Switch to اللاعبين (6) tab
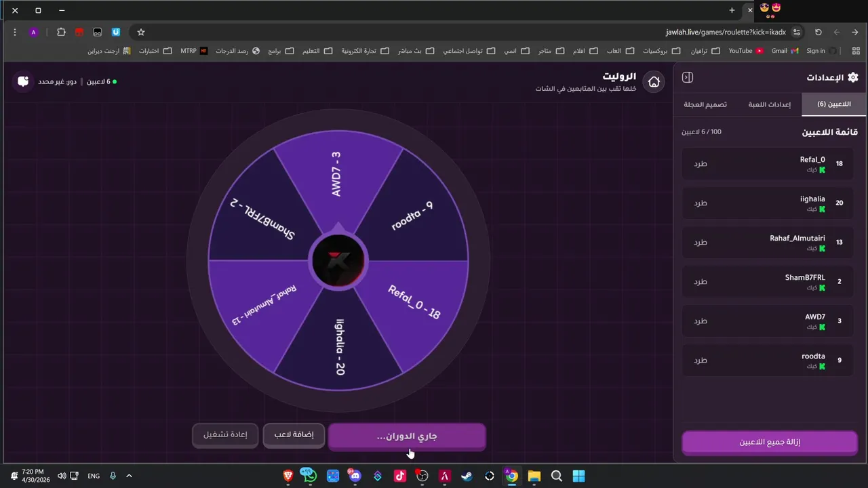The height and width of the screenshot is (488, 868). (834, 104)
